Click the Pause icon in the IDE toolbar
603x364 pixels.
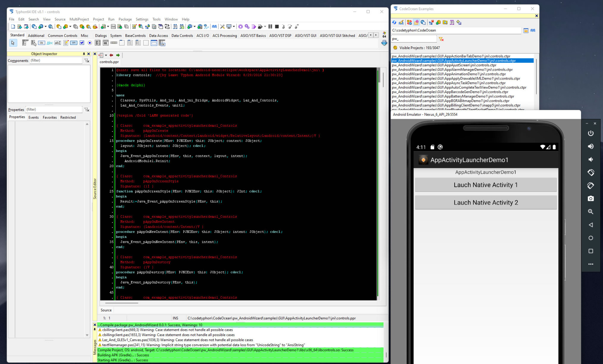pyautogui.click(x=270, y=27)
